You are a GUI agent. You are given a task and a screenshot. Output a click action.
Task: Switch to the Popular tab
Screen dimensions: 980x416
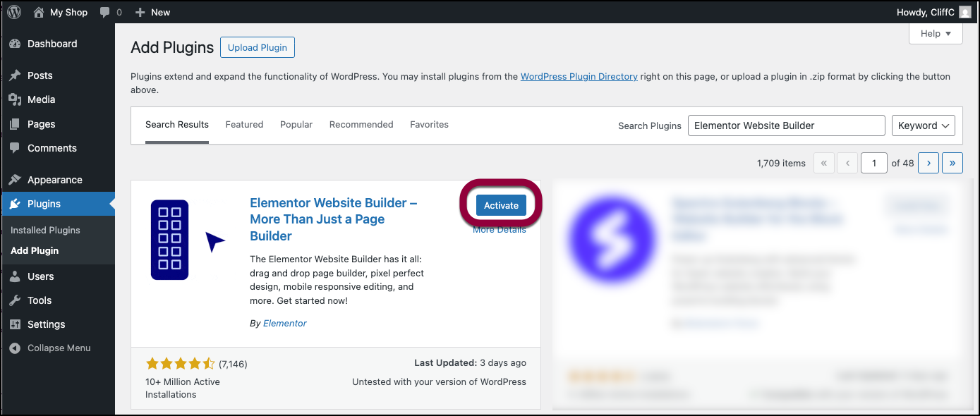(x=296, y=125)
